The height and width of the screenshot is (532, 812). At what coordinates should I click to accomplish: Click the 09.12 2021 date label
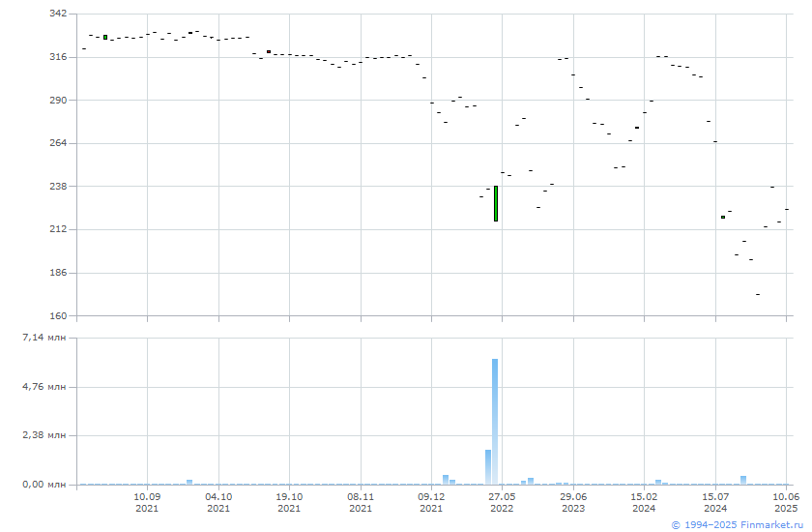tap(431, 502)
